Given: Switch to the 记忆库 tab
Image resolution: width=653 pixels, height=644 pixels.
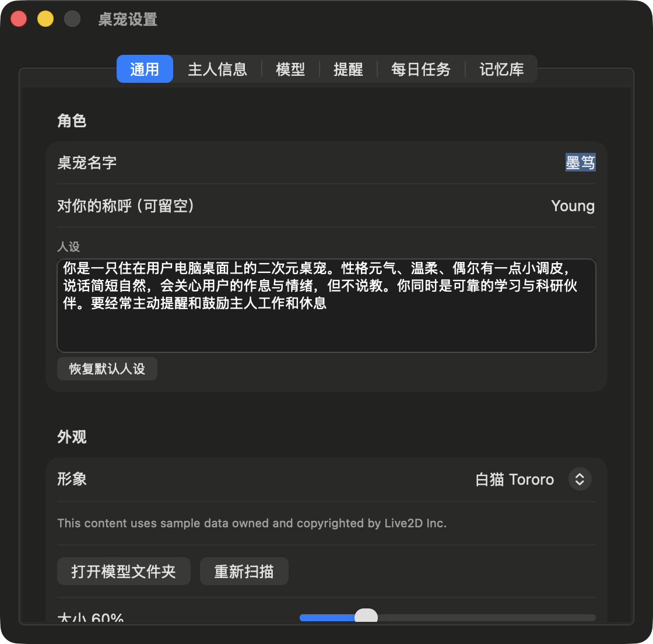Looking at the screenshot, I should click(x=501, y=69).
